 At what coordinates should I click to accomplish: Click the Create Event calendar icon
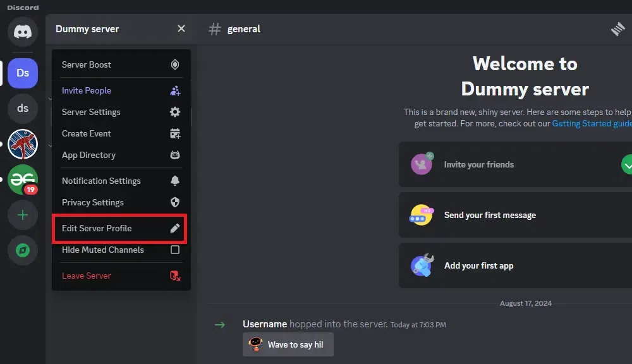[x=175, y=133]
